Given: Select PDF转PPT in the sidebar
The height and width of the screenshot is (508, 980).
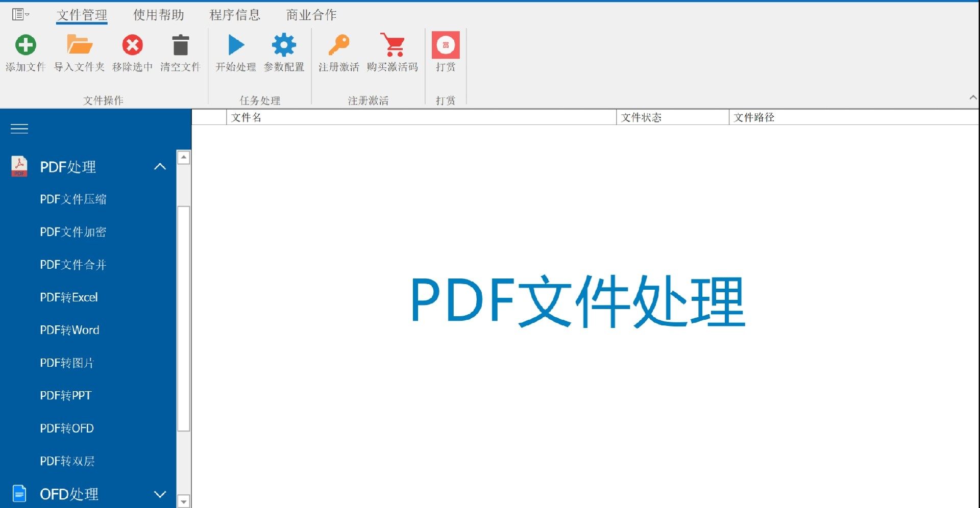Looking at the screenshot, I should point(66,395).
